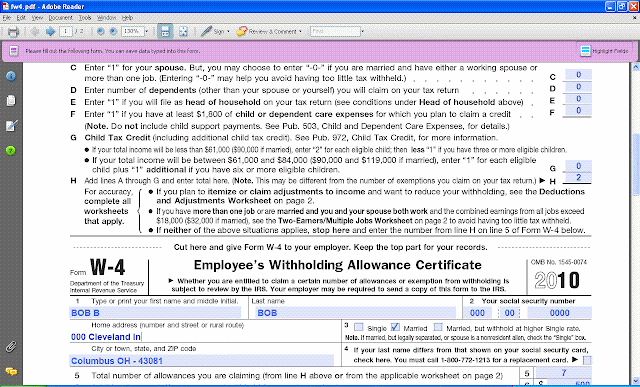Viewport: 640px width, 387px height.
Task: Open the Pages panel in the left sidebar
Action: (x=11, y=100)
